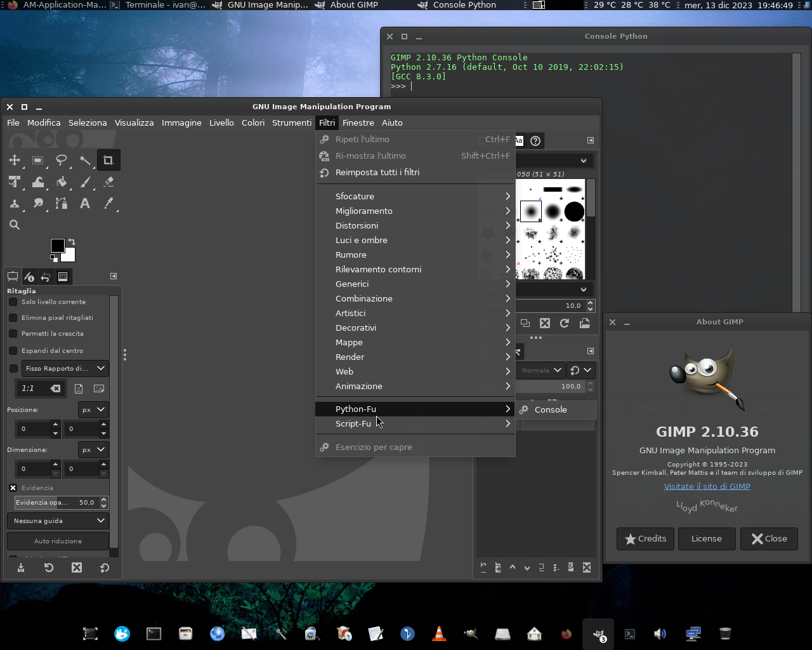Viewport: 812px width, 650px height.
Task: Select the Move tool in toolbox
Action: coord(15,160)
